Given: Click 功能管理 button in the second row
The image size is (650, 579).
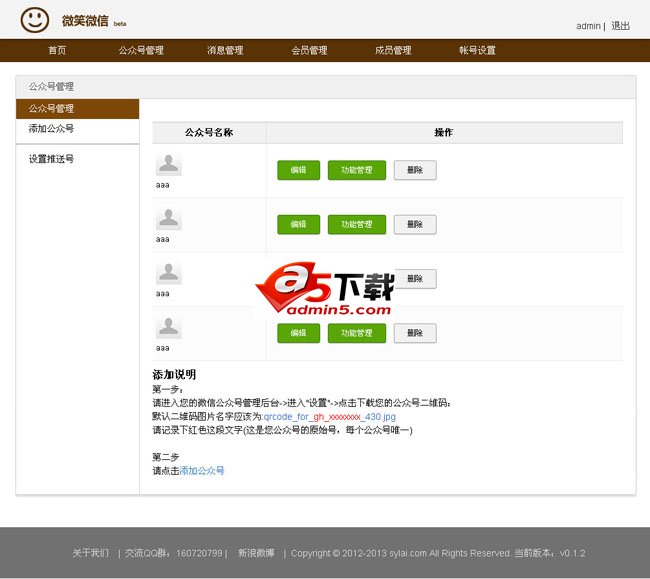Looking at the screenshot, I should pos(357,224).
